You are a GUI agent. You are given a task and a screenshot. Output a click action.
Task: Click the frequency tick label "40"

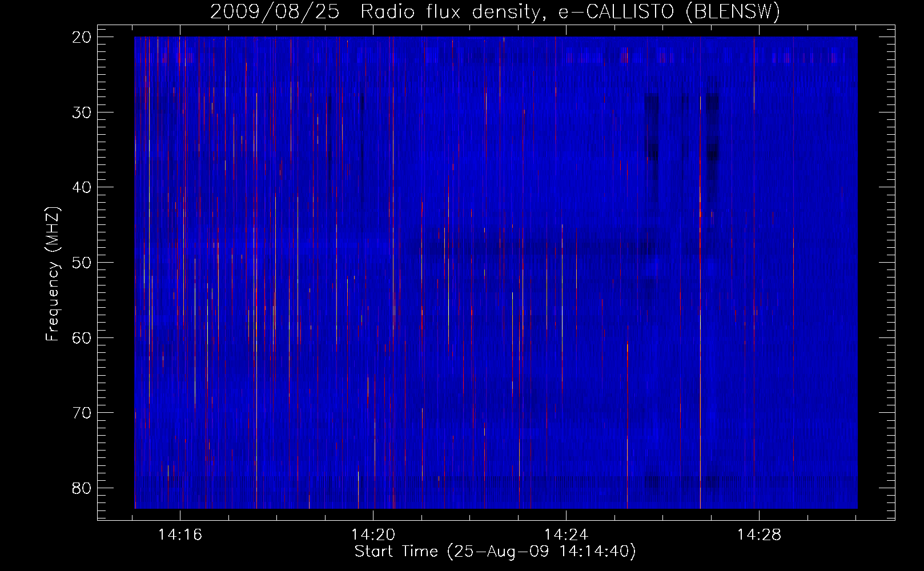pyautogui.click(x=82, y=187)
